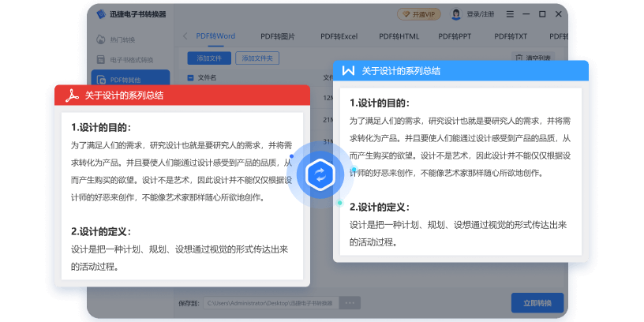Click the 迅捷电子书转换器 app logo

click(100, 14)
